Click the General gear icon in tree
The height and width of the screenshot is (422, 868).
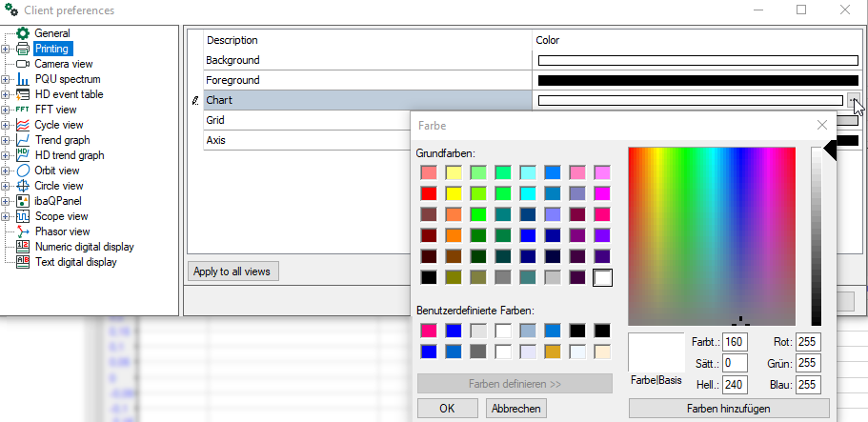click(23, 33)
